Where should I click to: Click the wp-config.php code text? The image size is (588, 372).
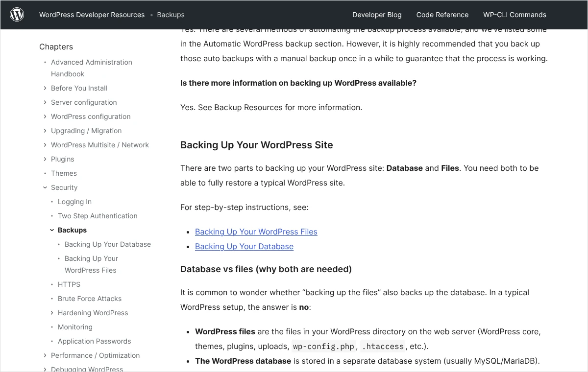point(323,347)
